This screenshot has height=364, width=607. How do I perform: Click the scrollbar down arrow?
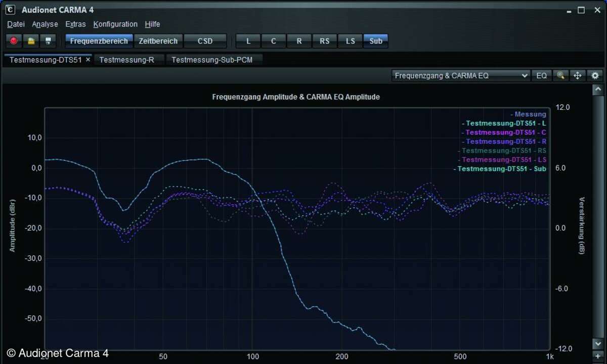click(597, 344)
